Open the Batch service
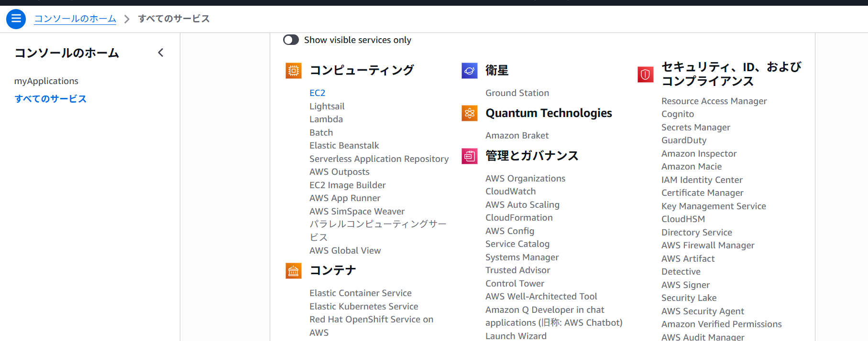Image resolution: width=868 pixels, height=341 pixels. click(321, 133)
